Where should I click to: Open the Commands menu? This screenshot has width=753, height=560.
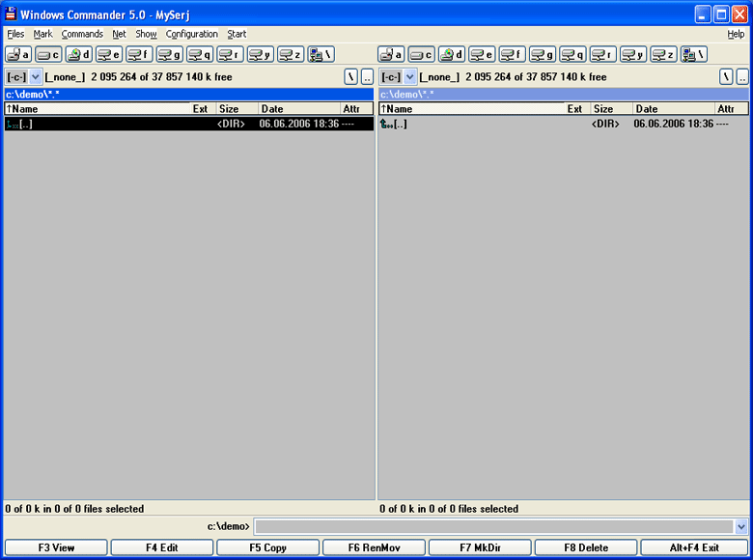(82, 34)
